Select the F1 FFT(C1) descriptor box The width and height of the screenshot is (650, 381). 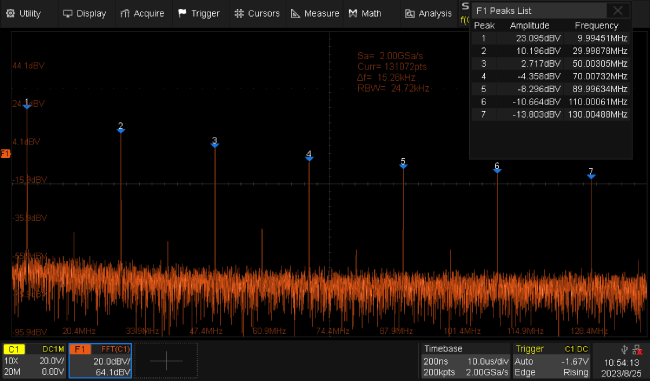(100, 361)
